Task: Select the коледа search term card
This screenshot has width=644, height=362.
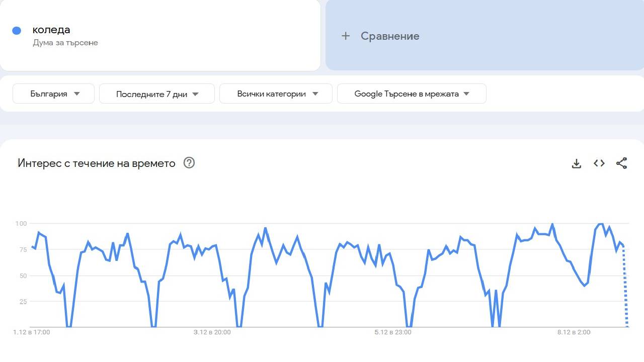Action: click(160, 35)
